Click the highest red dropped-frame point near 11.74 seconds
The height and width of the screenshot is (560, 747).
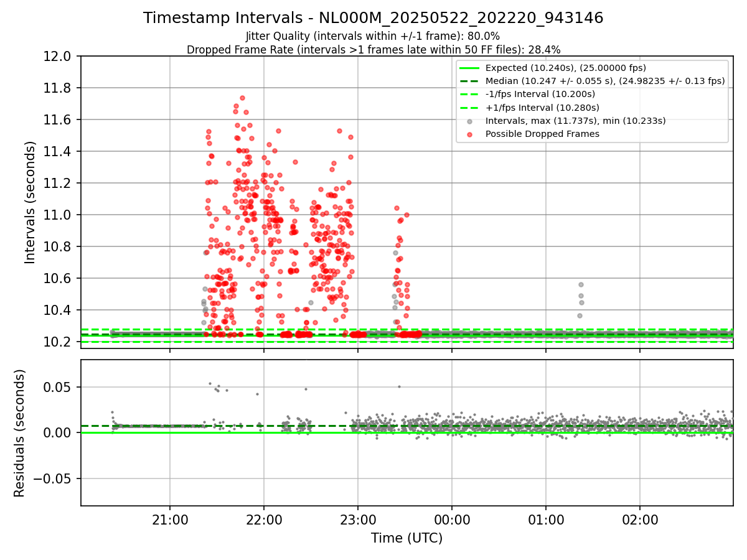coord(242,98)
